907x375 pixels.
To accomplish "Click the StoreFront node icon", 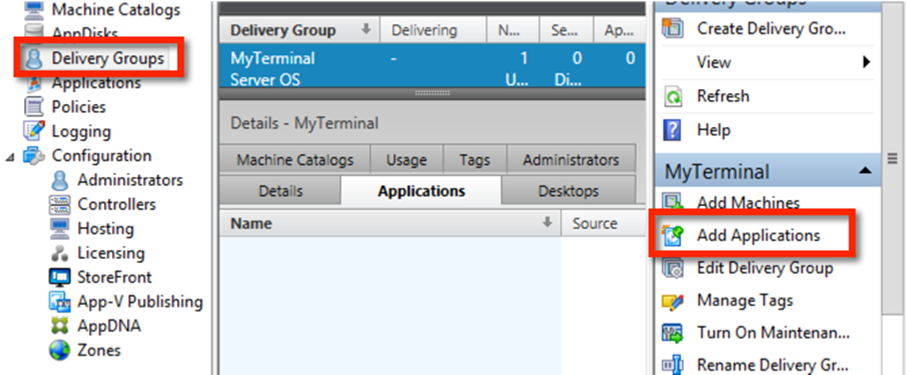I will pos(60,278).
